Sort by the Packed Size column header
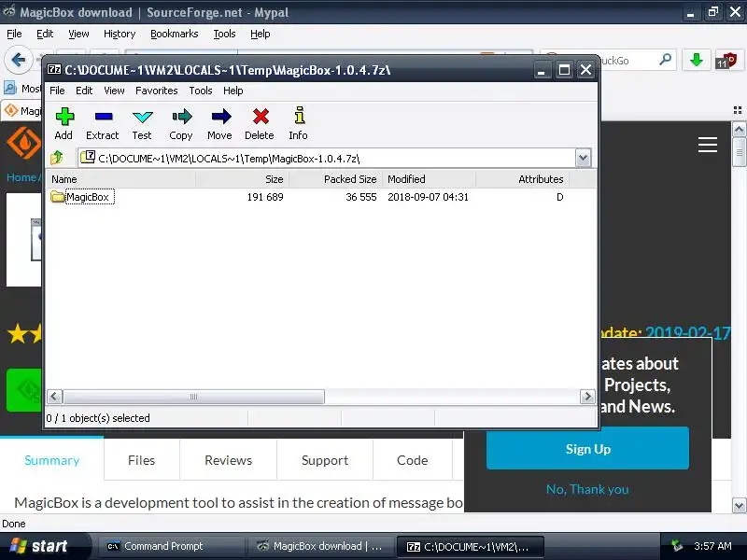This screenshot has height=560, width=747. [336, 179]
